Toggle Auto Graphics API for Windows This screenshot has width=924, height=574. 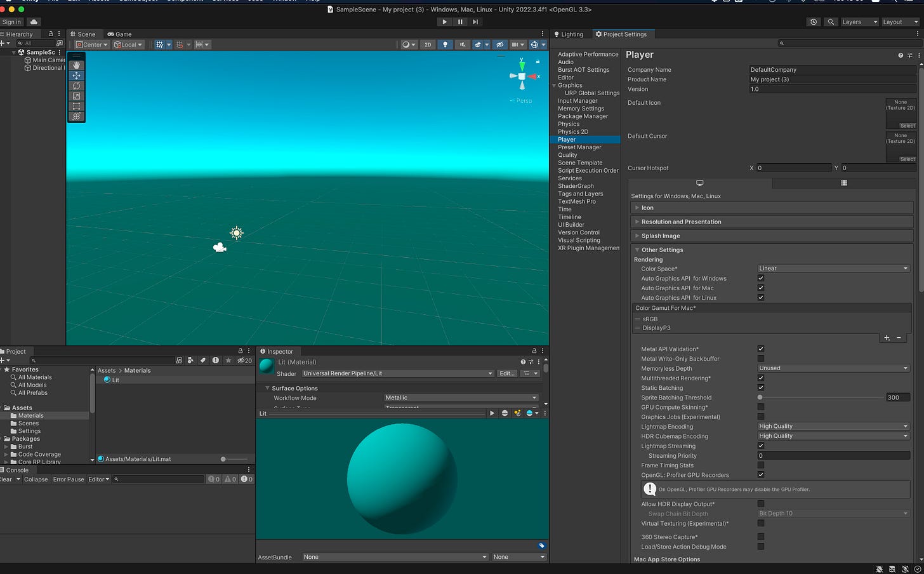tap(761, 278)
